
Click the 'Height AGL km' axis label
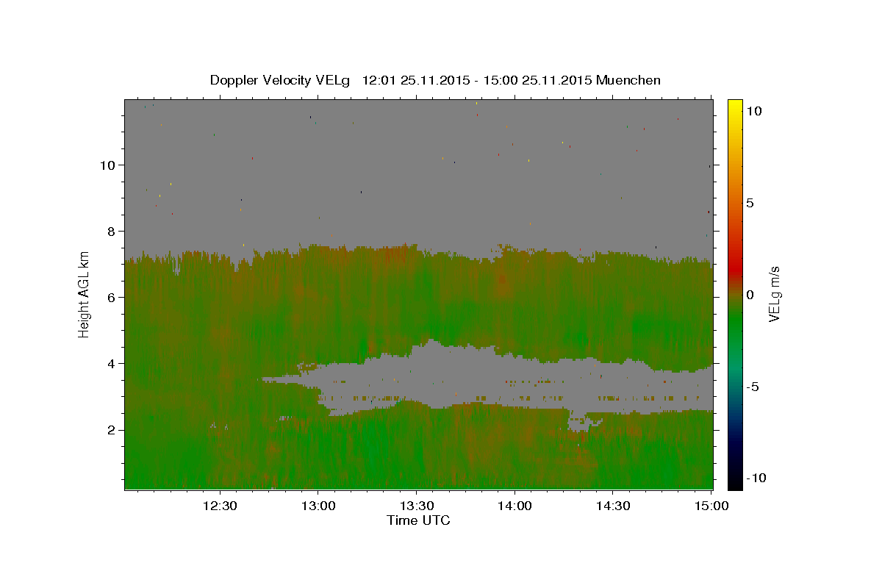tap(85, 294)
